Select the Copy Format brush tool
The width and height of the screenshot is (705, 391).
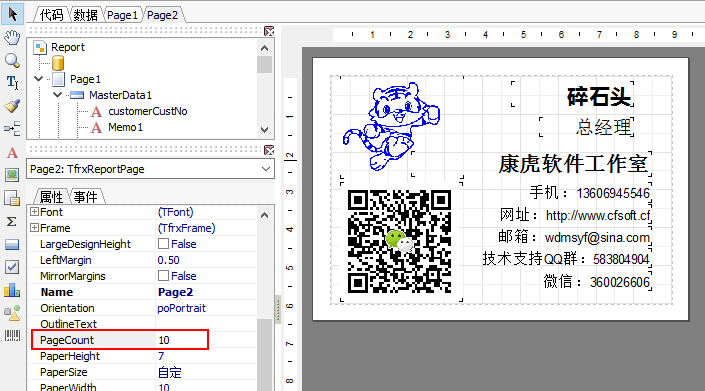point(12,106)
